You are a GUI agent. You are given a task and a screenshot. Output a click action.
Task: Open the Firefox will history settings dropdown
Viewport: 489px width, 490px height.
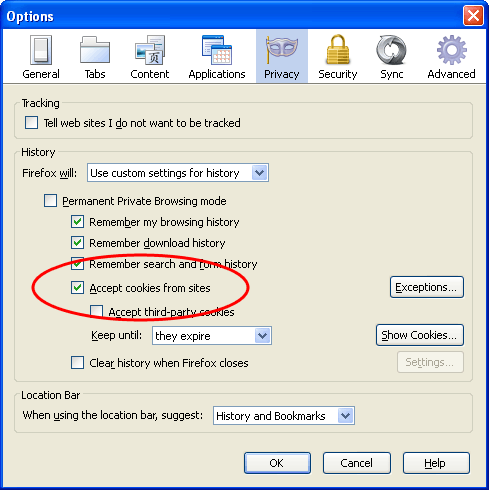[x=178, y=173]
